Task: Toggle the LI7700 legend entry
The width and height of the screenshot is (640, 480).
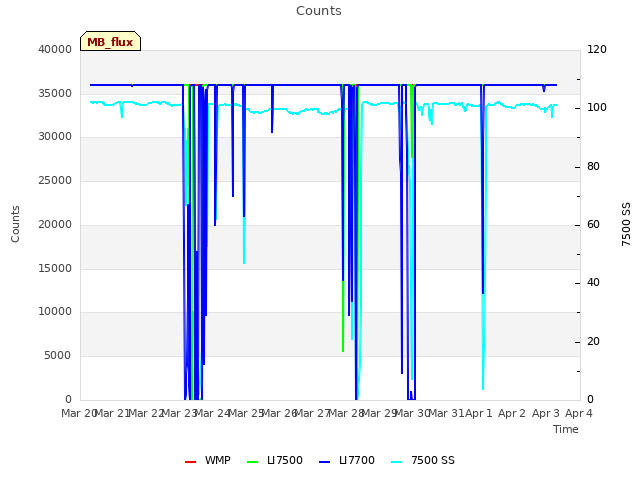Action: pyautogui.click(x=347, y=460)
